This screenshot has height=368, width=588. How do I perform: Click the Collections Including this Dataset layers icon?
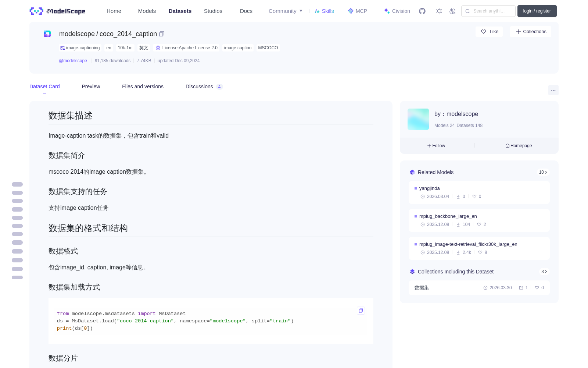pyautogui.click(x=412, y=272)
